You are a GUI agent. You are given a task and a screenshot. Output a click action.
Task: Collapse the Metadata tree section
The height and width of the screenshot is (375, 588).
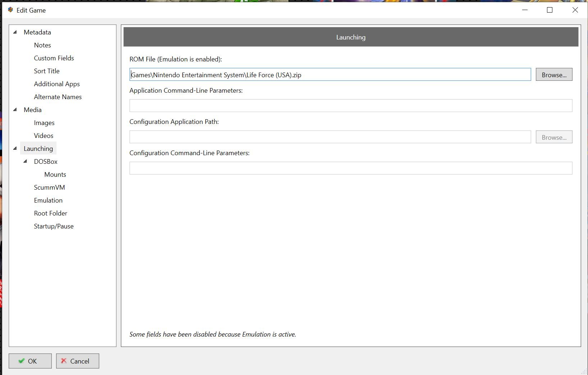[15, 32]
